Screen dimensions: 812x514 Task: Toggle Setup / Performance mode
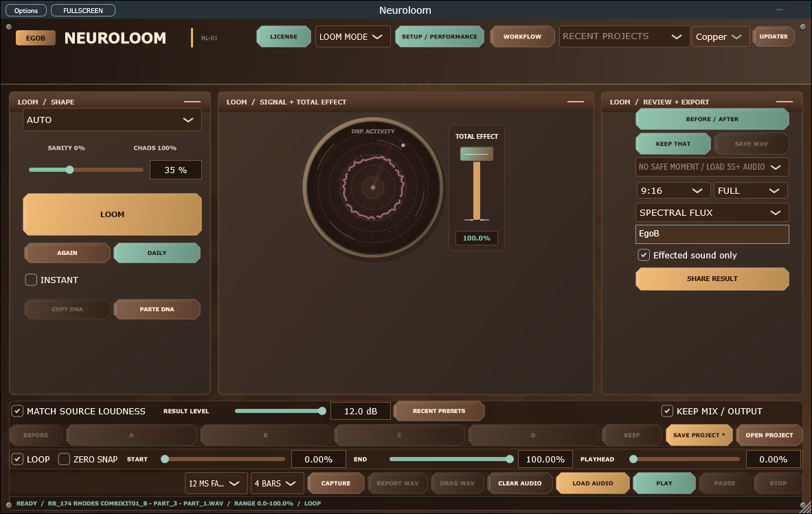point(439,37)
